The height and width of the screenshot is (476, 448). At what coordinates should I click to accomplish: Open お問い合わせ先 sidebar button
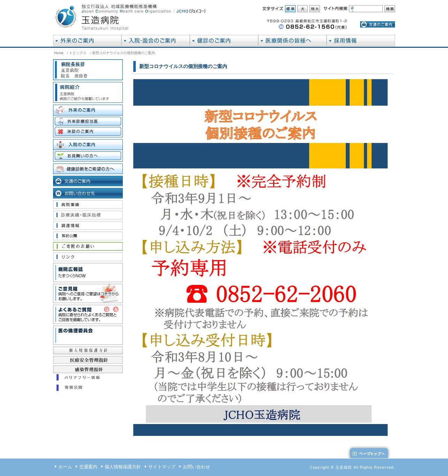coord(88,193)
